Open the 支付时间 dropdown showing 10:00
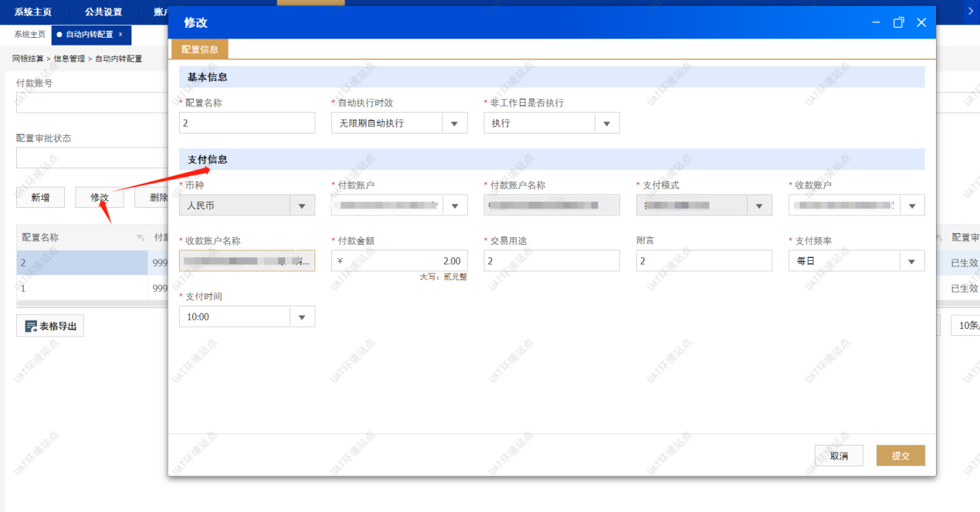980x512 pixels. [x=301, y=317]
